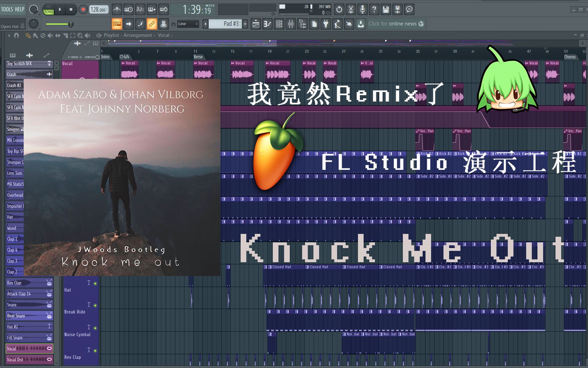Click the 128.000 tempo field
Viewport: 588px width, 368px height.
(99, 10)
